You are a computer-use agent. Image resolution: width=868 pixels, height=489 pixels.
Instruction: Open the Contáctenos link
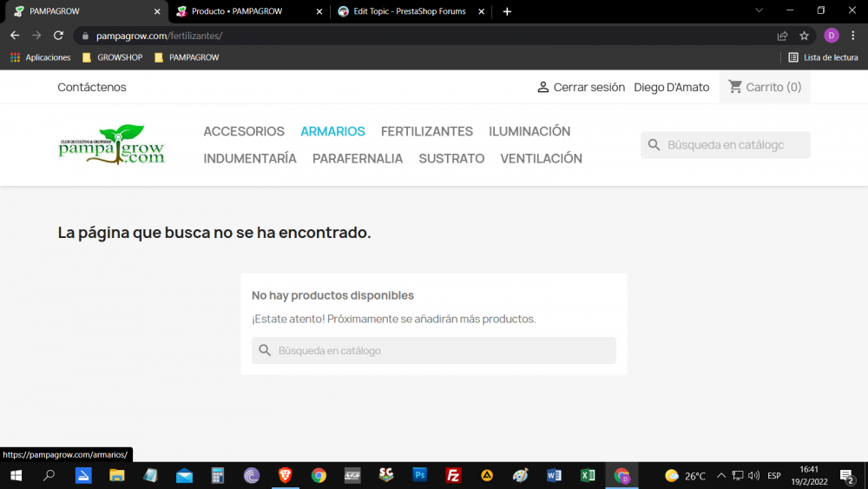92,87
